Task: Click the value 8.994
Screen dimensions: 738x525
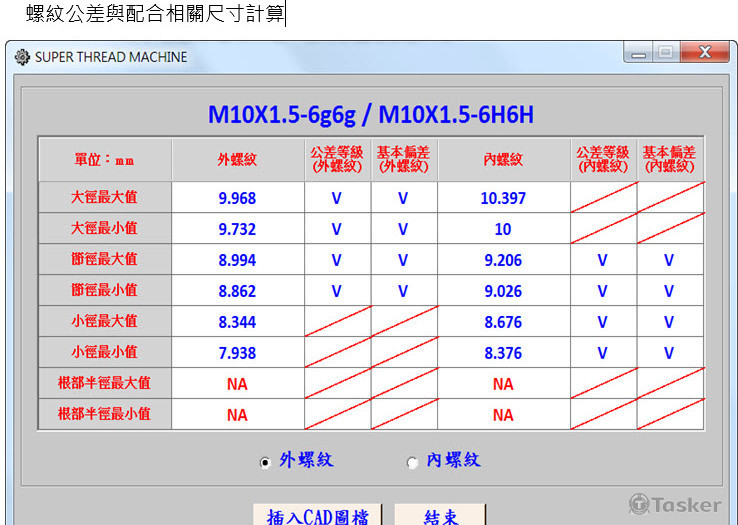Action: [x=237, y=260]
